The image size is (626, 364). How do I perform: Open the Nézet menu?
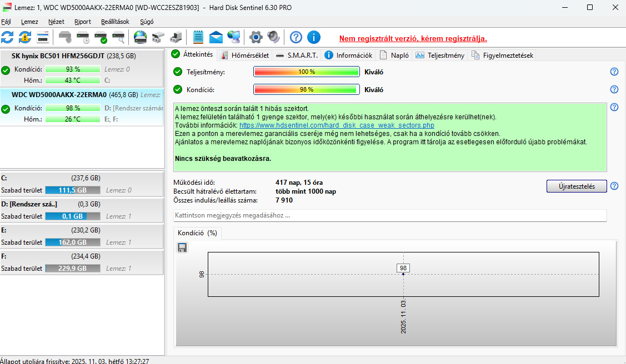56,22
